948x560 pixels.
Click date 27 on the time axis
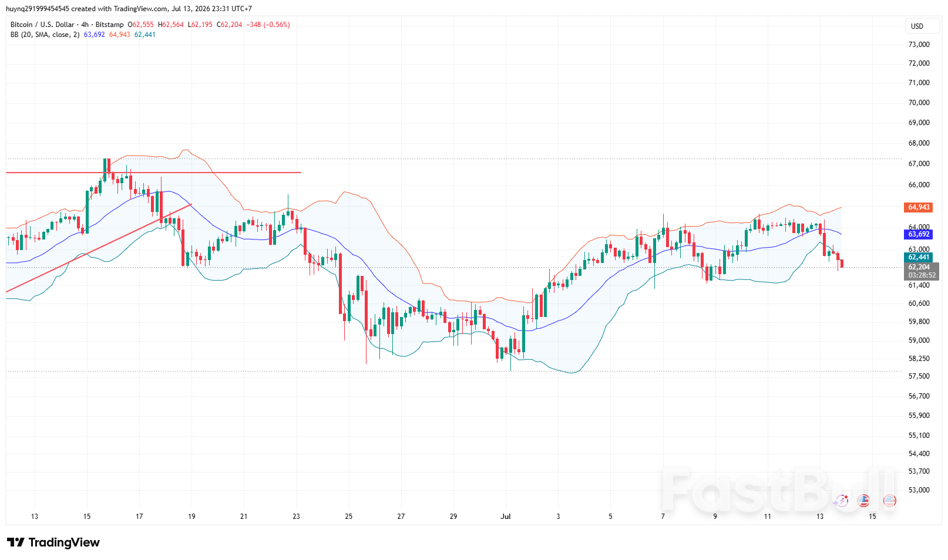coord(401,517)
